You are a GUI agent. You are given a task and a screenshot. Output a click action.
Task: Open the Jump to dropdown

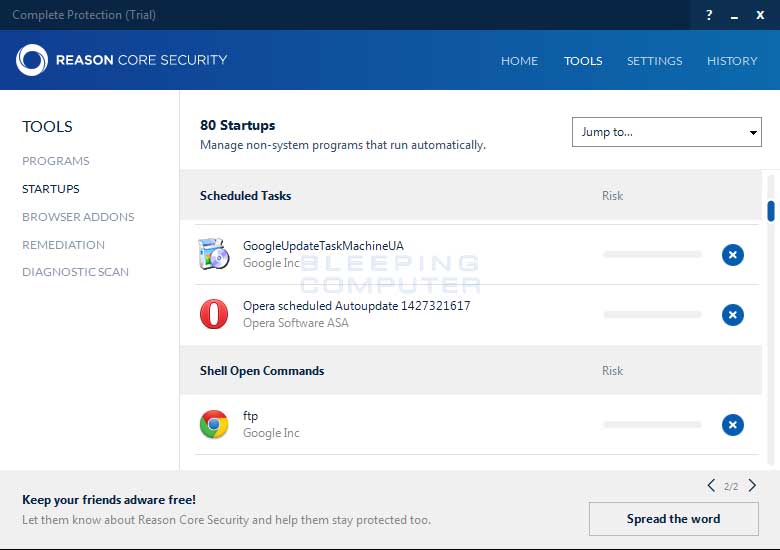click(666, 132)
